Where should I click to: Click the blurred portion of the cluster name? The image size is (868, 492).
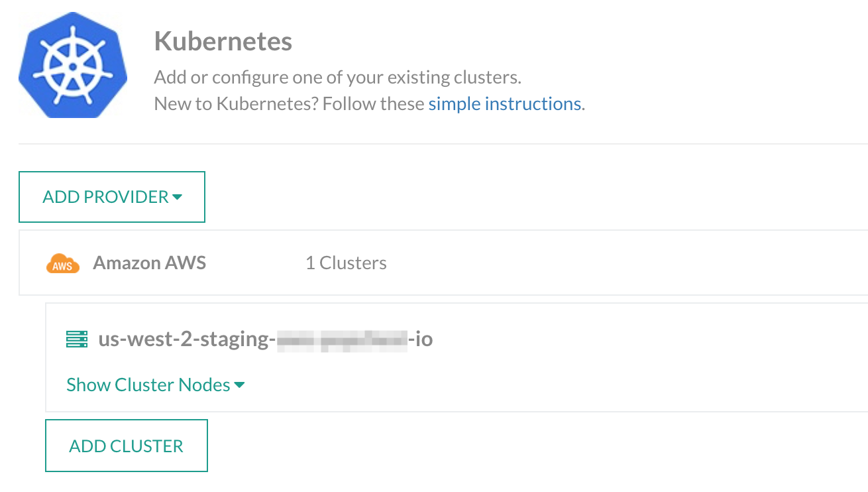(342, 339)
